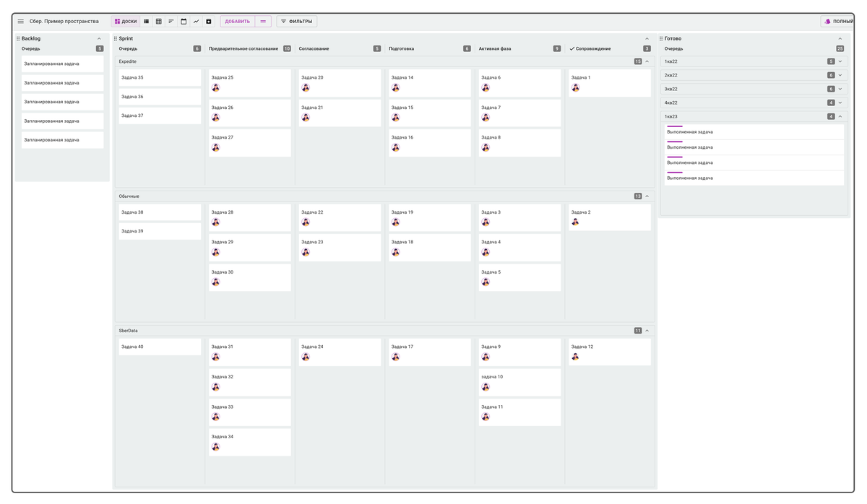Open the Фильтры panel

[296, 22]
